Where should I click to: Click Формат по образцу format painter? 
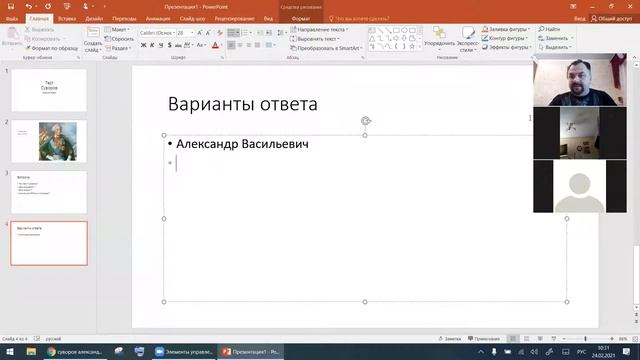tap(51, 48)
